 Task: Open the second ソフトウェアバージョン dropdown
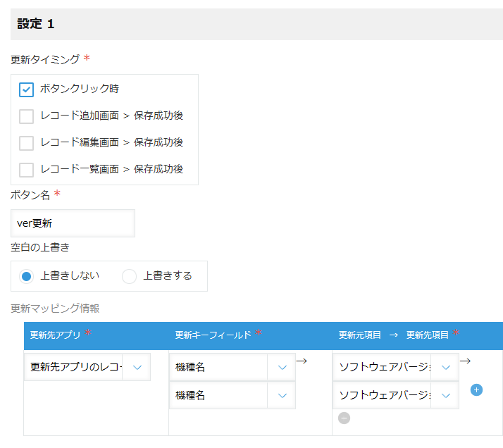pos(396,395)
